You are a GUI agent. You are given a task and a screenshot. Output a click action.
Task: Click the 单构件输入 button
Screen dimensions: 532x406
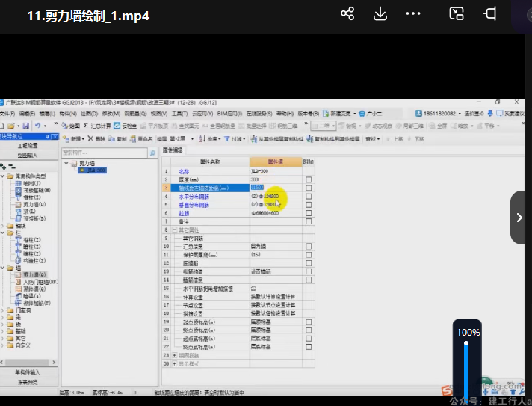point(28,372)
